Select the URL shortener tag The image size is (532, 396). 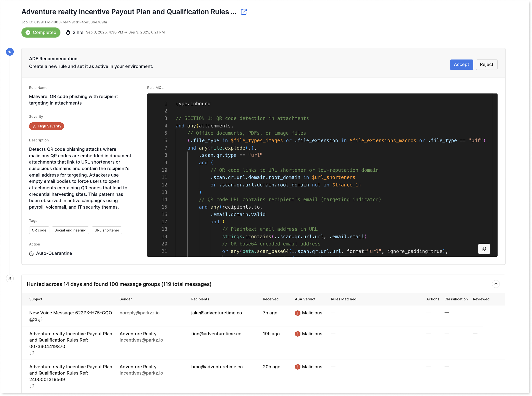(107, 230)
